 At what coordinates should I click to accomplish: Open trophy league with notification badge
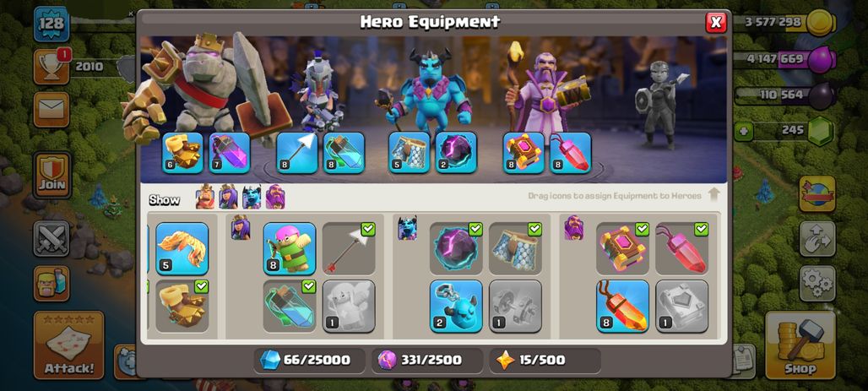click(52, 67)
